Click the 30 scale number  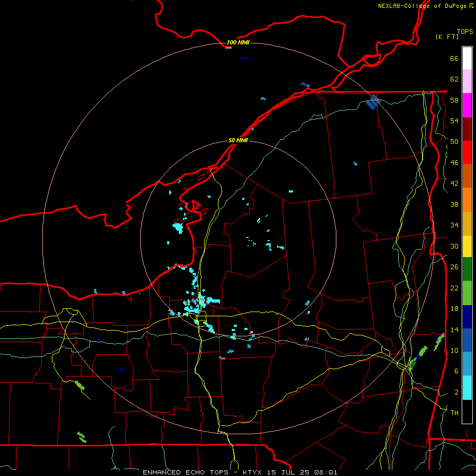click(454, 246)
